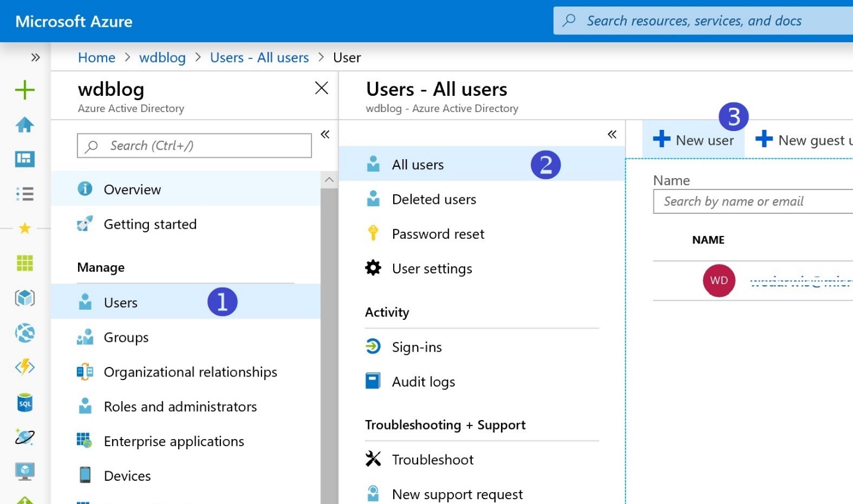Open New support request
This screenshot has height=504, width=853.
click(x=481, y=494)
